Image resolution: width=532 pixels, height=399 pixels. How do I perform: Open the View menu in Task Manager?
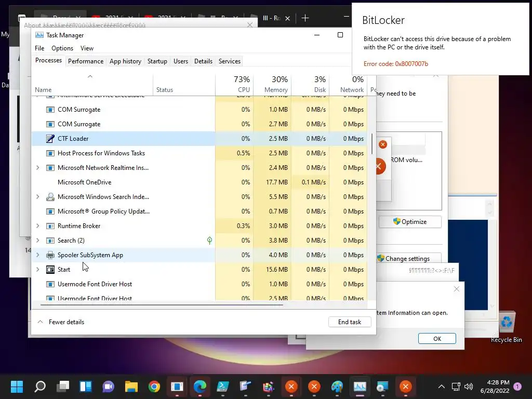pos(87,48)
